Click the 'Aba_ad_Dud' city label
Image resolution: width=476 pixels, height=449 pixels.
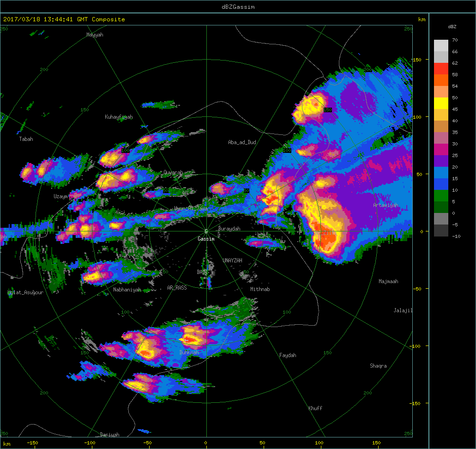(x=242, y=142)
